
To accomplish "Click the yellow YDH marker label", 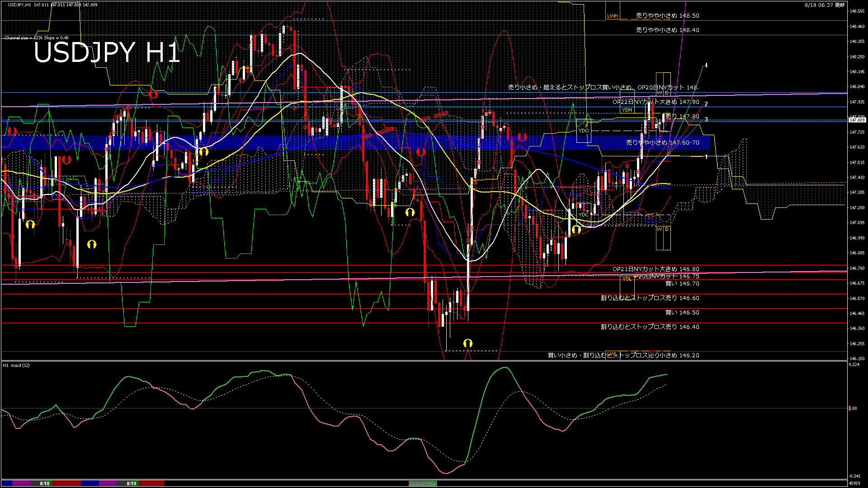I will [627, 110].
